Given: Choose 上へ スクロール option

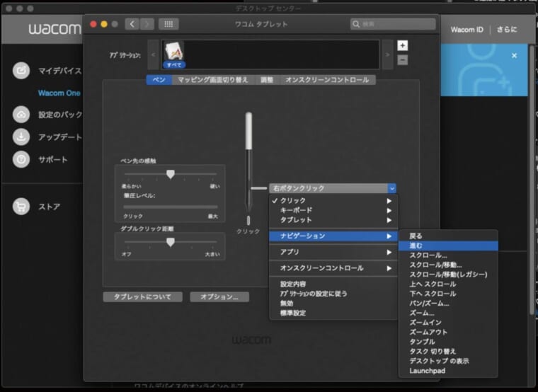Looking at the screenshot, I should click(448, 284).
